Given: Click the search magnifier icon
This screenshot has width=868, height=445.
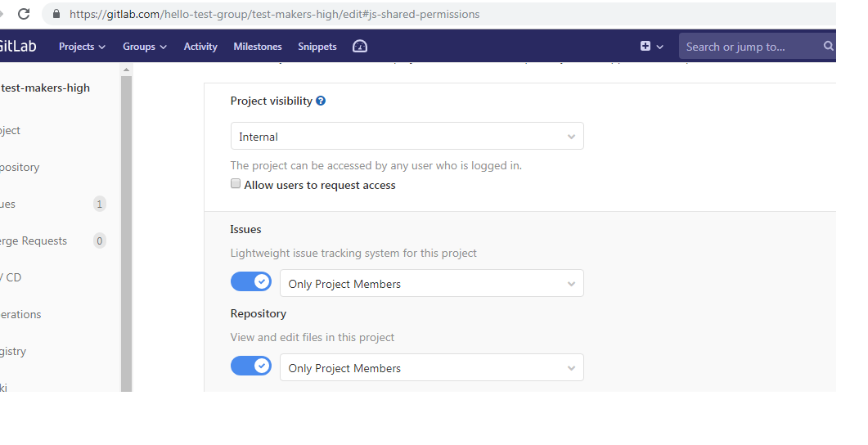Looking at the screenshot, I should 828,47.
